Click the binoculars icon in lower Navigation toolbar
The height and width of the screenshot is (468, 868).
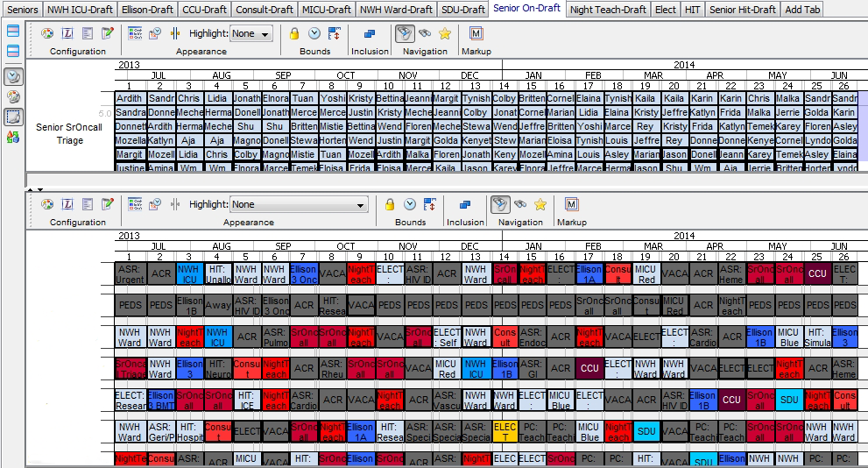pyautogui.click(x=520, y=204)
